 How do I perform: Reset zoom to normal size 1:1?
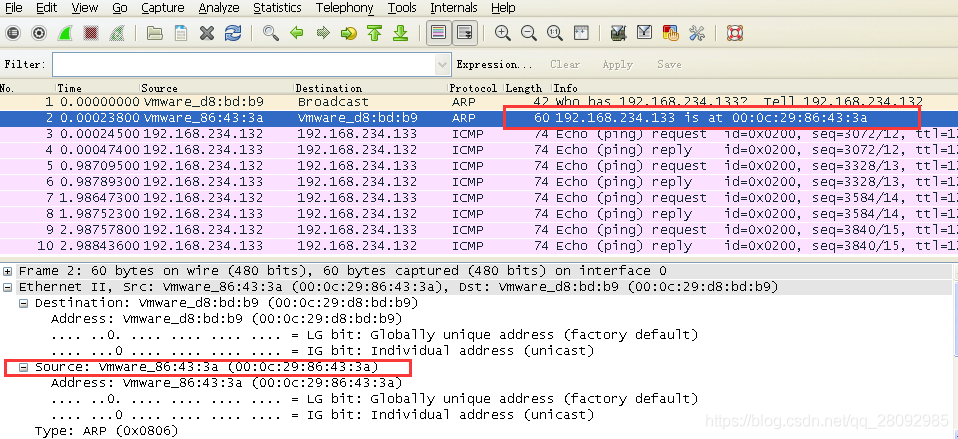pyautogui.click(x=555, y=33)
